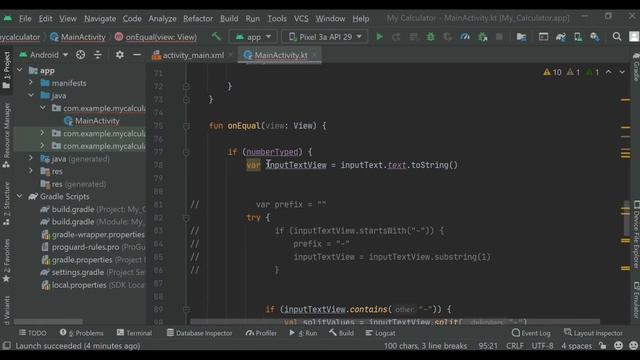Screen dimensions: 640x360
Task: Click the warnings count indicator 10
Action: click(552, 72)
